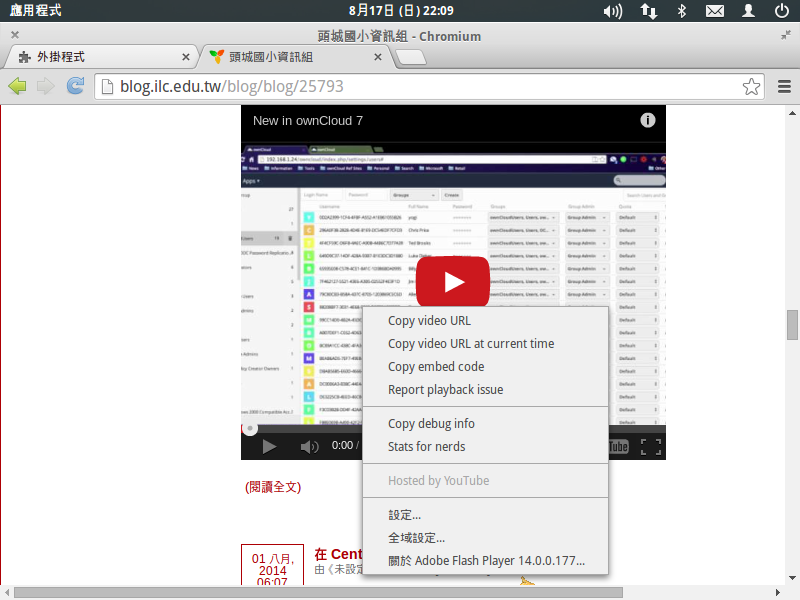The height and width of the screenshot is (600, 800).
Task: Click the 01 八月, 2014 date box
Action: click(272, 565)
